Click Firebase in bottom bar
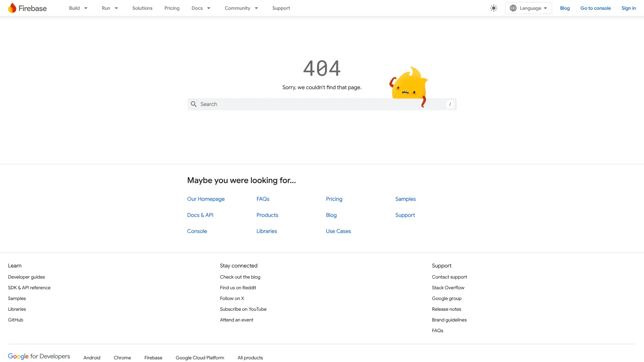Screen dimensions: 644x362 pos(153,358)
